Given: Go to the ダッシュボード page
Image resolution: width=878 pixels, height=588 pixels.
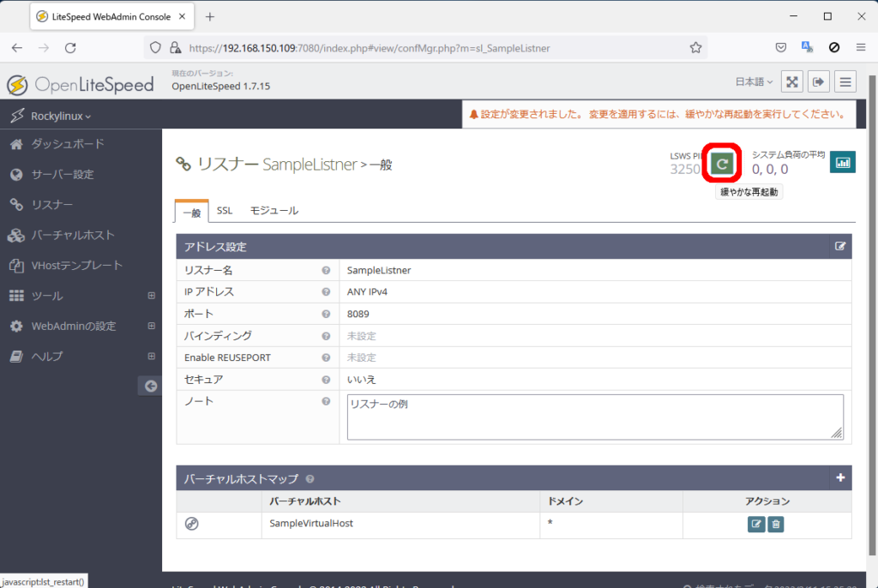Looking at the screenshot, I should tap(67, 144).
